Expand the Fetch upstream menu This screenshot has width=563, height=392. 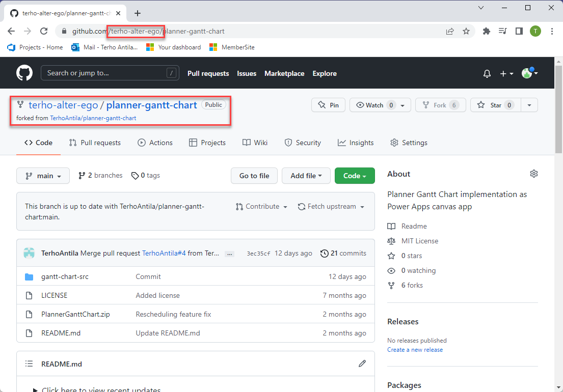(331, 207)
